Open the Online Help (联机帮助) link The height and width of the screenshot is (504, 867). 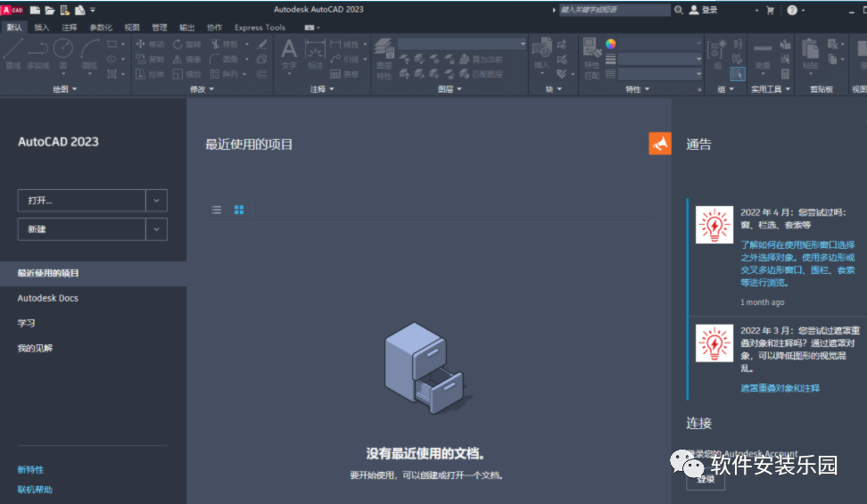coord(35,489)
